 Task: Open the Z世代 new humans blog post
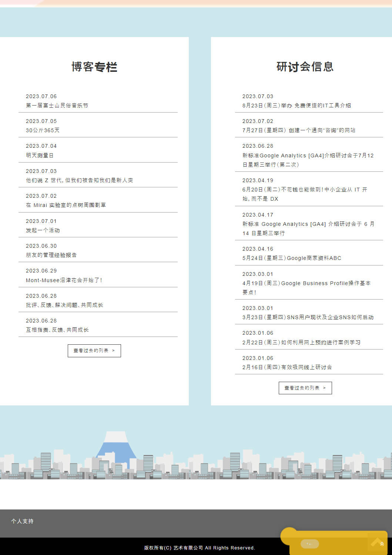[x=79, y=180]
